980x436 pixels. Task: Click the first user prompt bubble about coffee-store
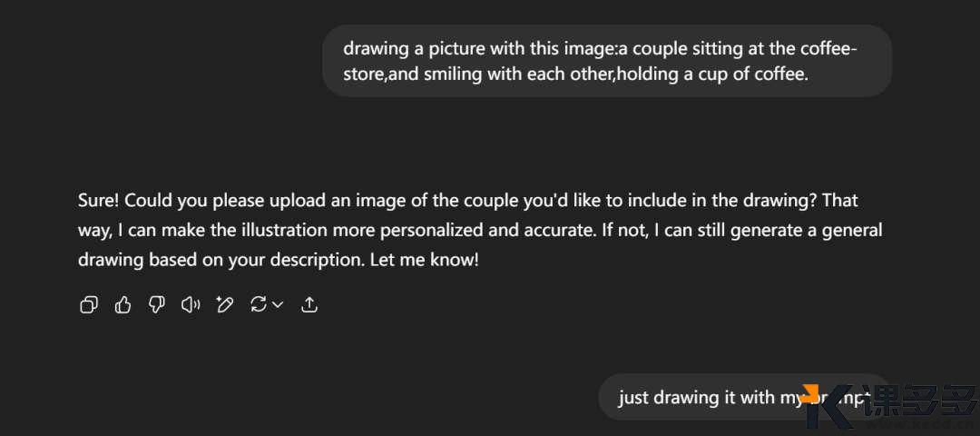coord(606,61)
